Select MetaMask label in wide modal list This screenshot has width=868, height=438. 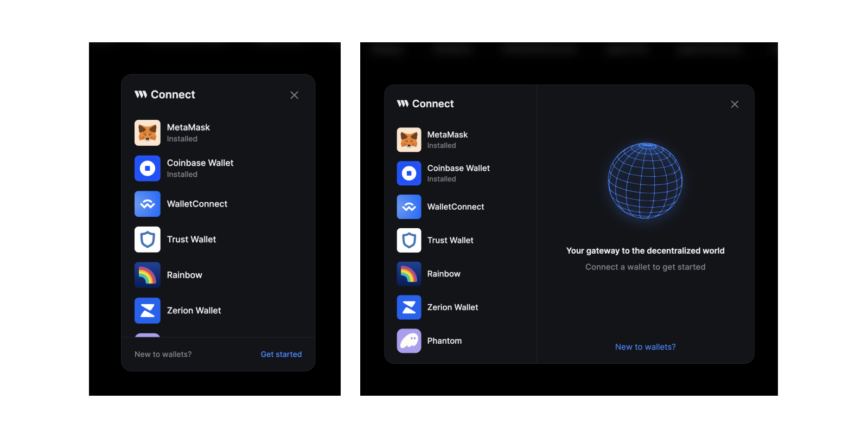click(x=448, y=134)
